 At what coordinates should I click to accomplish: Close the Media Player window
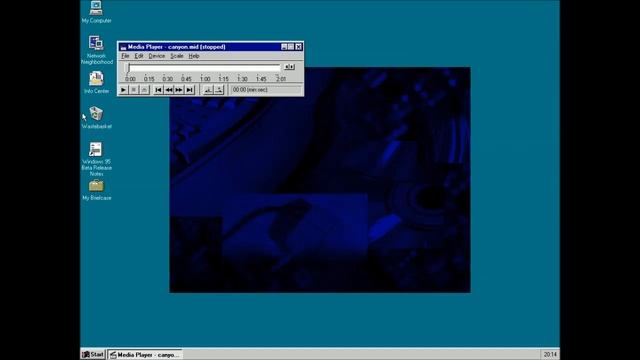click(298, 47)
